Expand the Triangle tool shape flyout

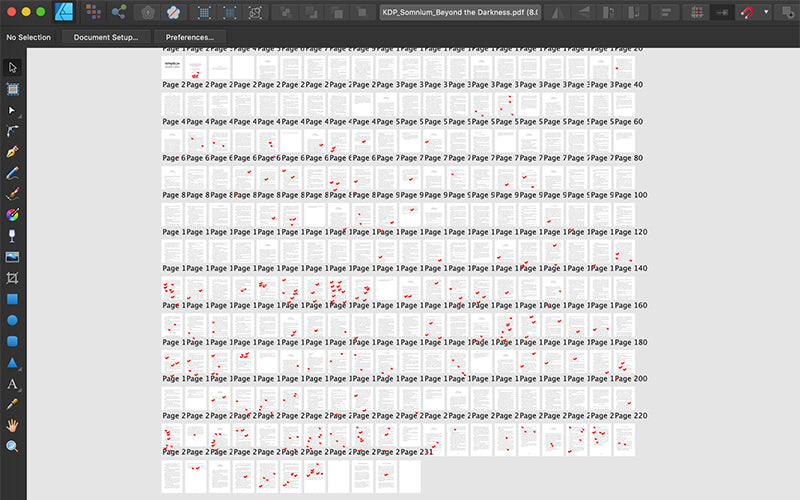[22, 369]
